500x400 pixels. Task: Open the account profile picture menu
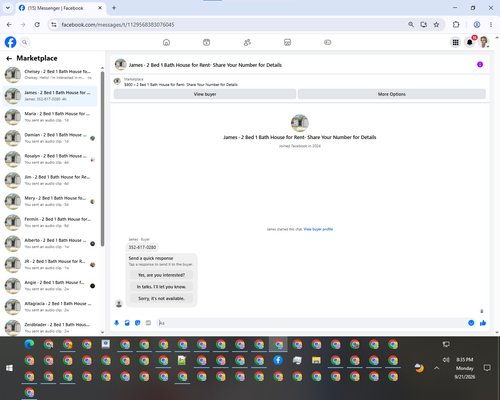coord(484,42)
